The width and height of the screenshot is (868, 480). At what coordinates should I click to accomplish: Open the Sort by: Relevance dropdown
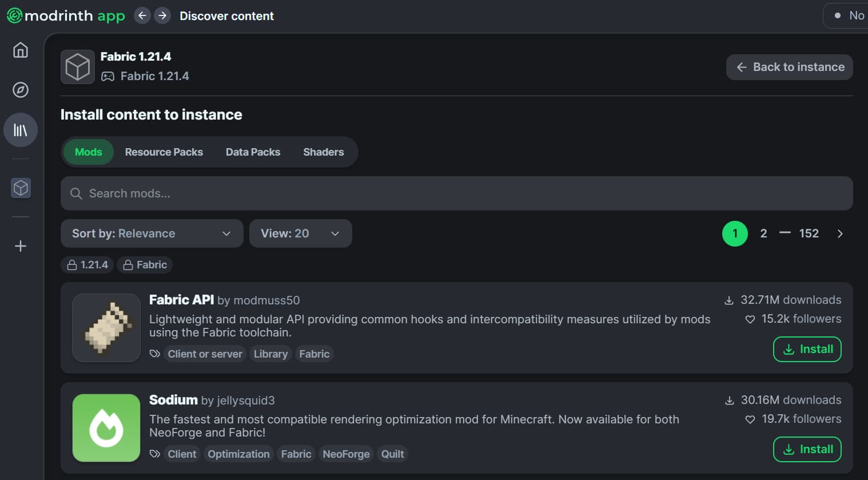pyautogui.click(x=152, y=233)
